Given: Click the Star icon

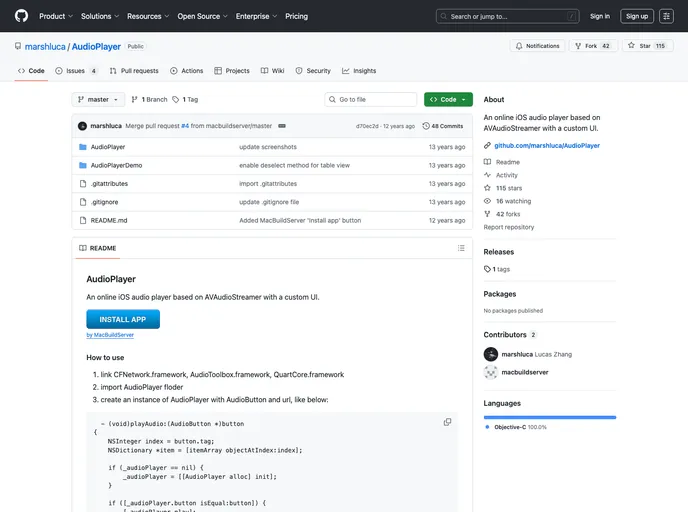Looking at the screenshot, I should pyautogui.click(x=631, y=45).
